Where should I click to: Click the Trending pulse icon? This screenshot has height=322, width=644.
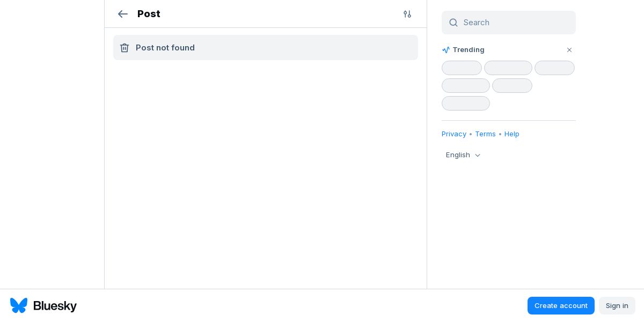tap(446, 50)
